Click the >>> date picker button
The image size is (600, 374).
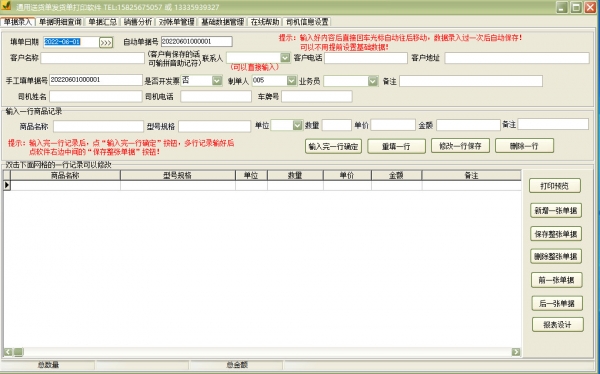pos(106,42)
